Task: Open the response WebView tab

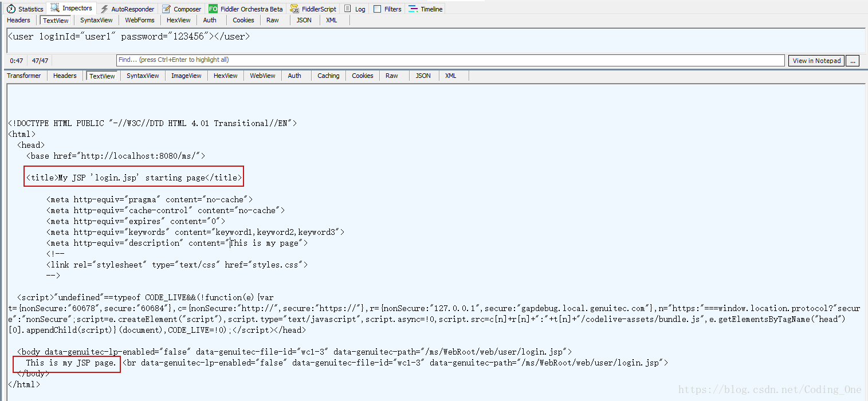Action: (262, 76)
